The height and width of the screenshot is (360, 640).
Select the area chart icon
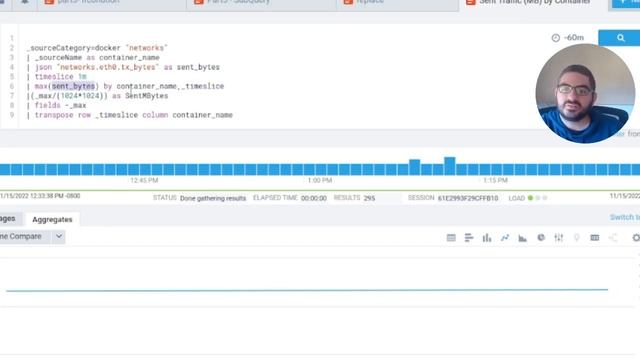tap(522, 238)
